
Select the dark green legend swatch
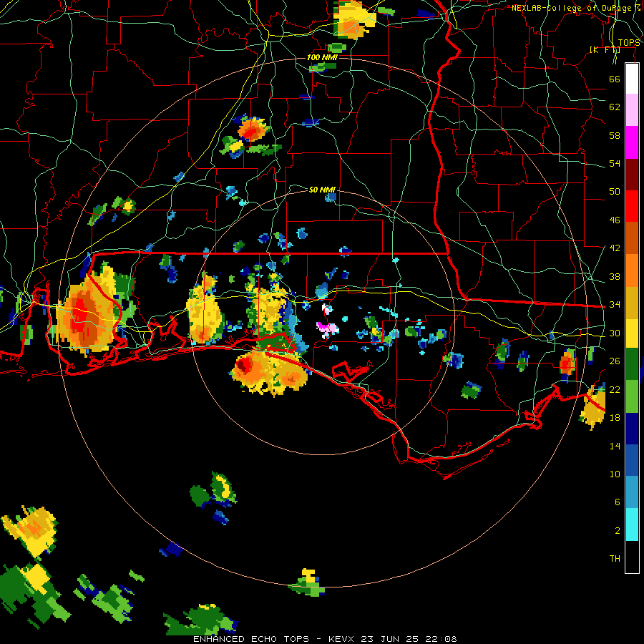[632, 365]
